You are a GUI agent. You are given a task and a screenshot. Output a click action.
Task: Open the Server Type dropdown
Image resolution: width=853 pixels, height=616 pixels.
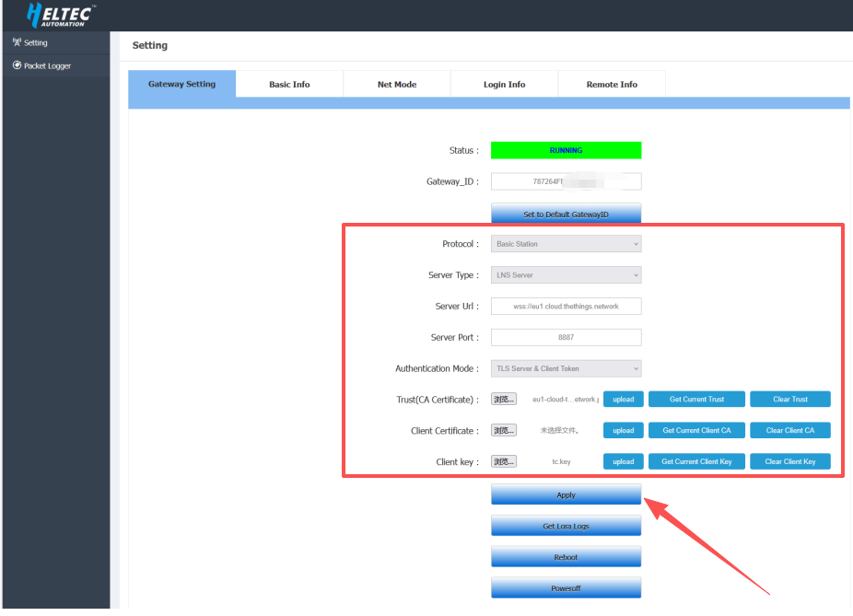coord(566,275)
